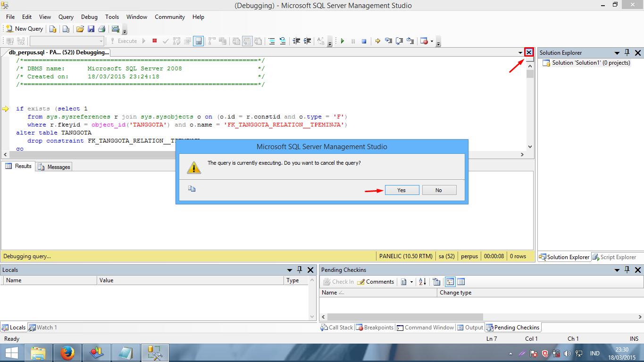
Task: Toggle the results pane display
Action: pyautogui.click(x=199, y=41)
